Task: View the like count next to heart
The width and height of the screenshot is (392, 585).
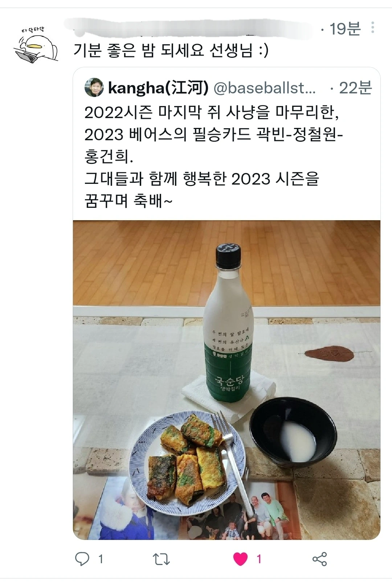Action: coord(259,559)
